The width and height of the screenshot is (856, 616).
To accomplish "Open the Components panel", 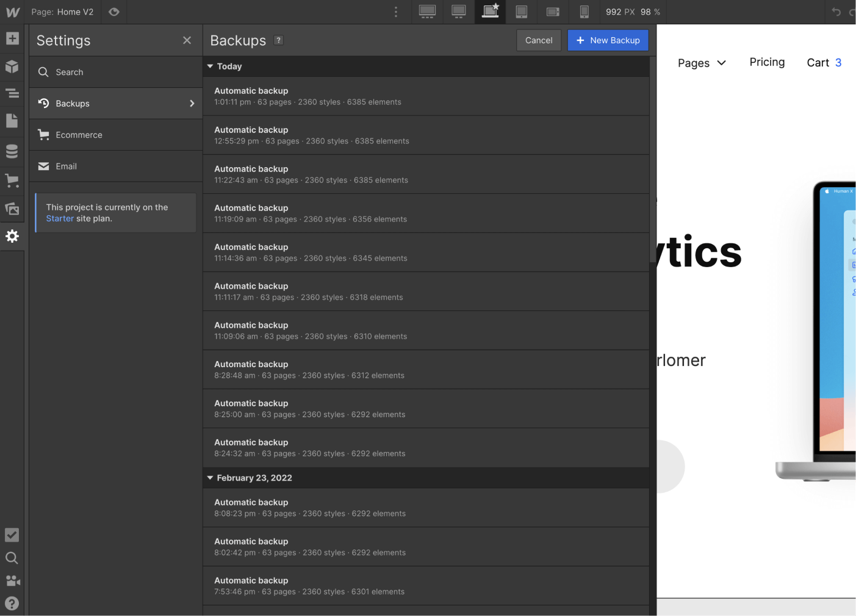I will pos(12,66).
